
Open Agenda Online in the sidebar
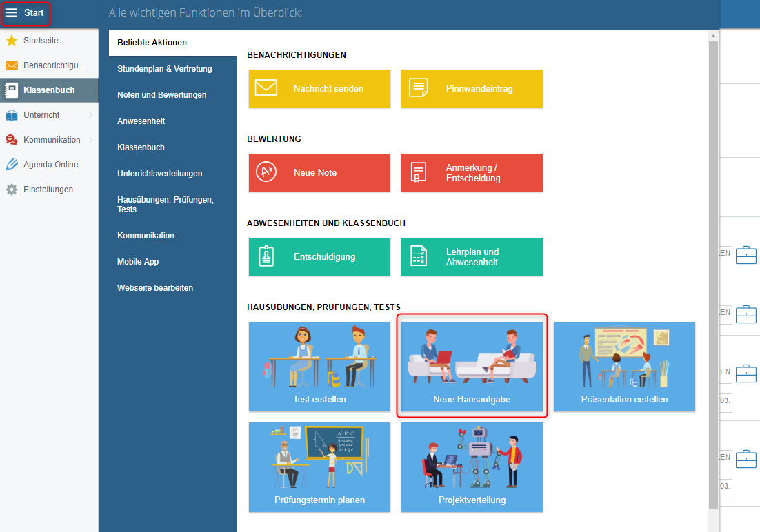tap(49, 165)
